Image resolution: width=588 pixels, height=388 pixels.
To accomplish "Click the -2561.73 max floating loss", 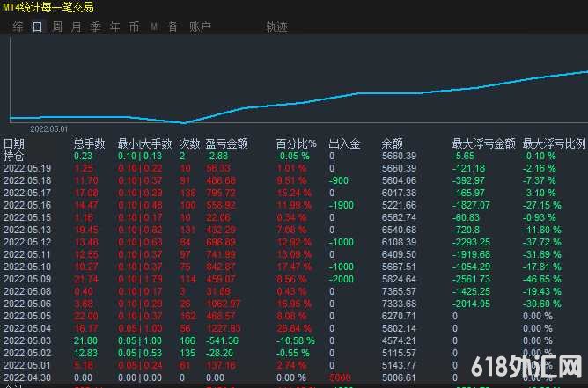I will 472,279.
